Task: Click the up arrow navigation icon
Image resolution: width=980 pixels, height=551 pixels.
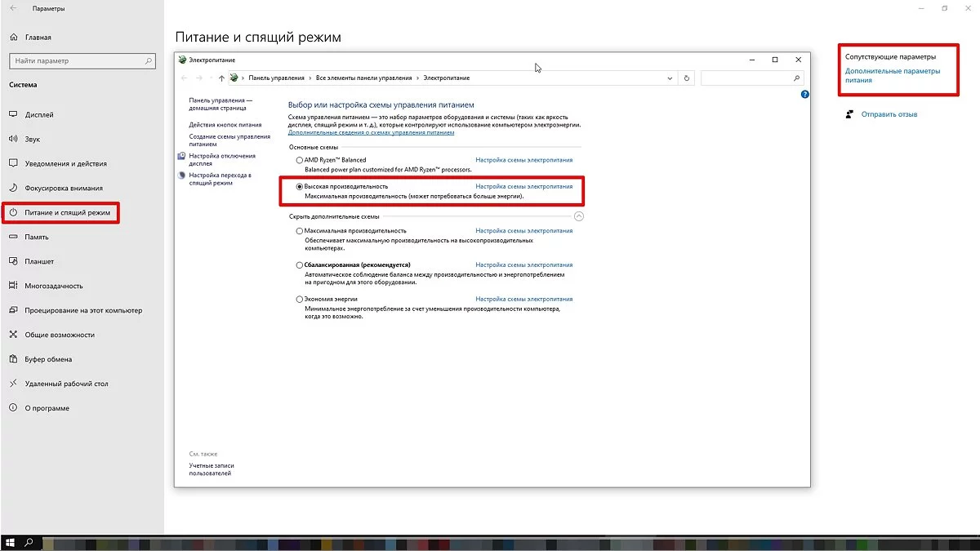Action: coord(221,78)
